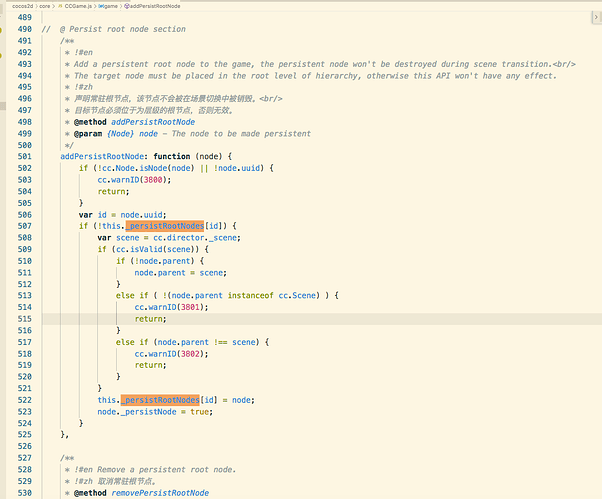Click the method icon before addPersistRootNode breadcrumb
The image size is (602, 499).
pyautogui.click(x=125, y=5)
